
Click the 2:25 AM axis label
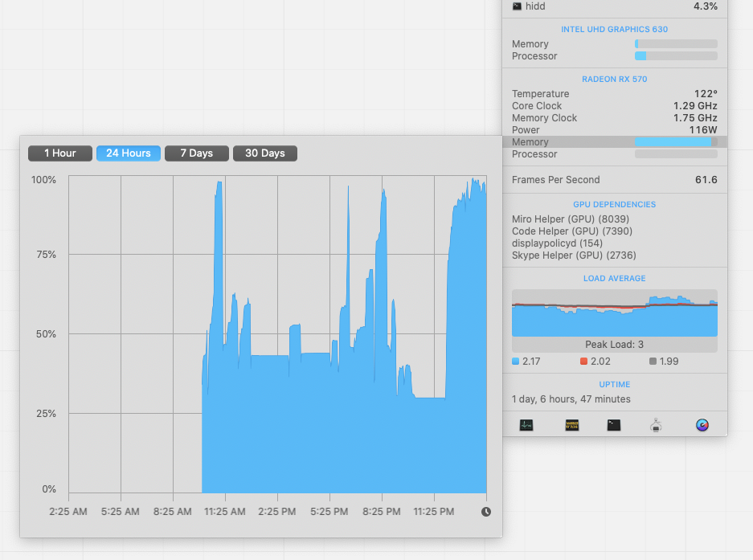[68, 512]
